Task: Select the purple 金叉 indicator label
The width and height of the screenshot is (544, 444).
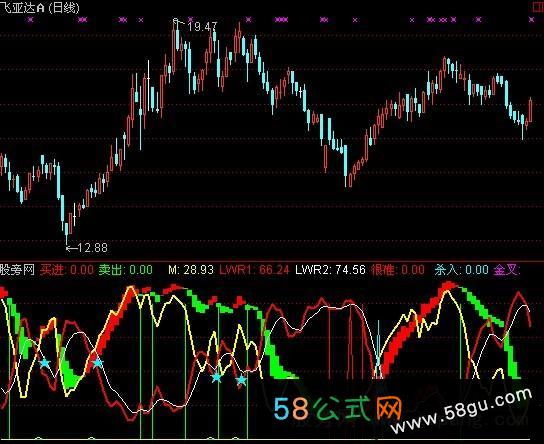Action: click(507, 270)
